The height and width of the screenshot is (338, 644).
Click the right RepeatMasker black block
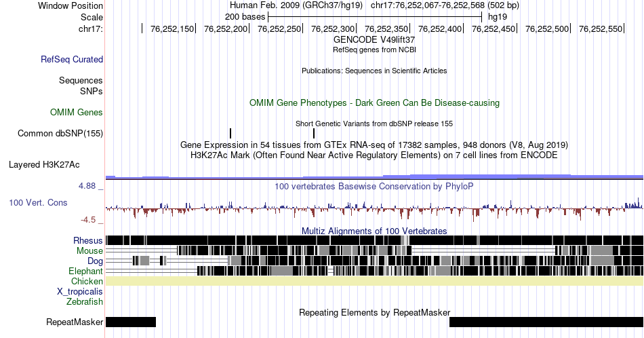click(546, 322)
